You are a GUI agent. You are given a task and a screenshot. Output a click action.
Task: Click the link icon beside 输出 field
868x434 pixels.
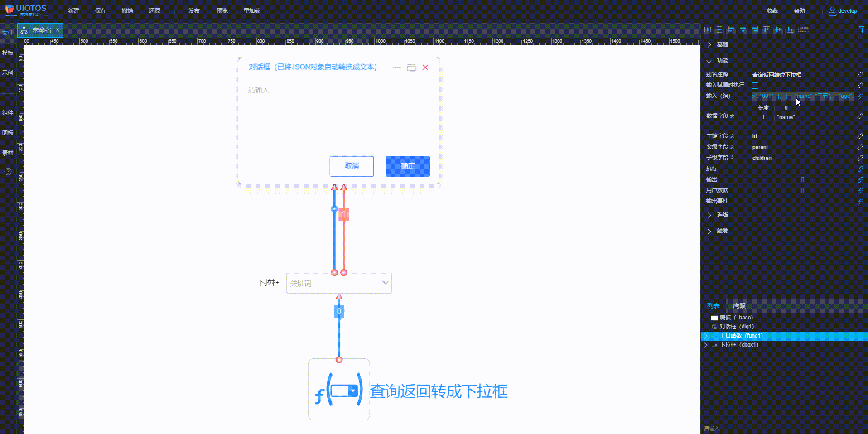(860, 180)
